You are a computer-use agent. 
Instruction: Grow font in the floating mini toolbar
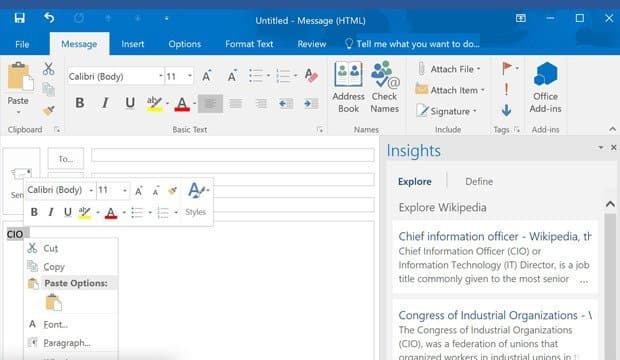[x=139, y=191]
